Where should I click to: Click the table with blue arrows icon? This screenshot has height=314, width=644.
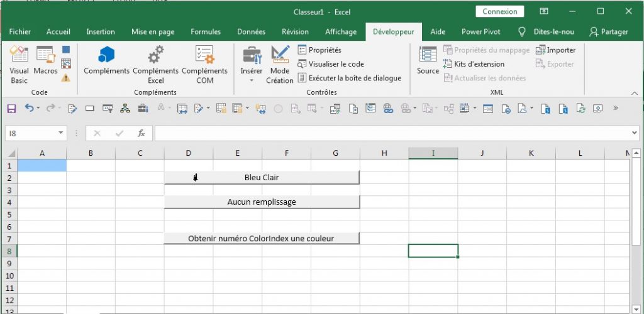182,109
